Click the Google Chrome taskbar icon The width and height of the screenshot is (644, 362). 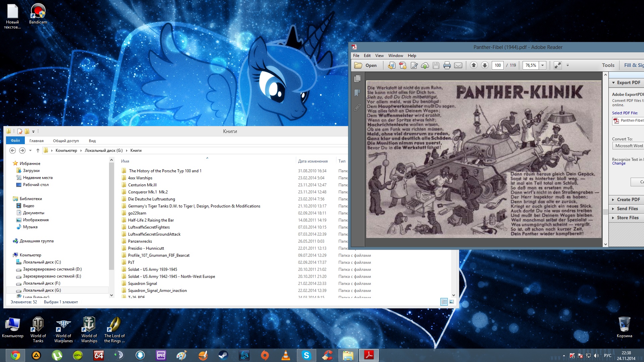[15, 355]
